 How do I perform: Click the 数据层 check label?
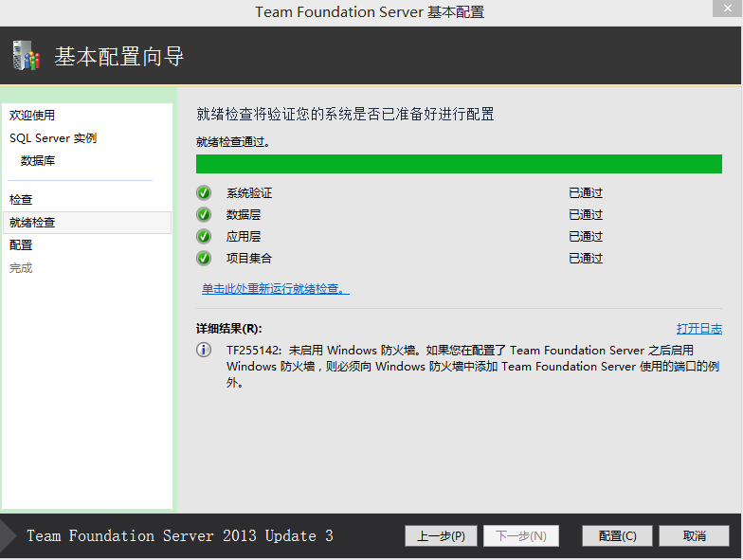coord(244,214)
